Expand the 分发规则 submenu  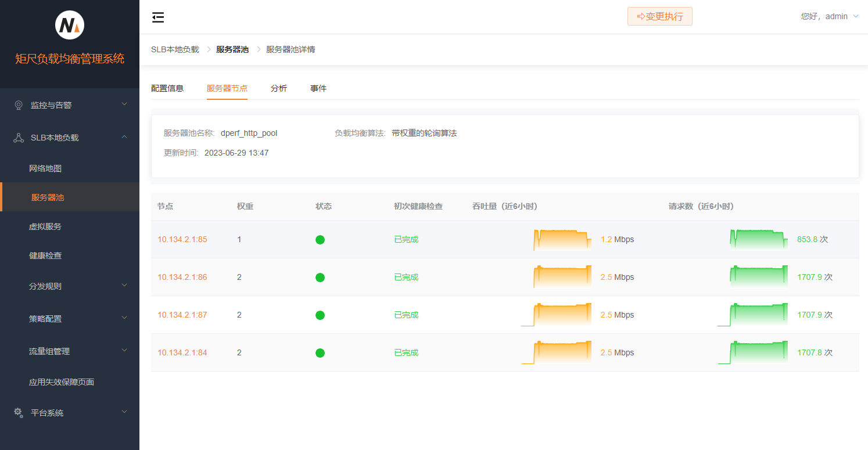point(70,286)
